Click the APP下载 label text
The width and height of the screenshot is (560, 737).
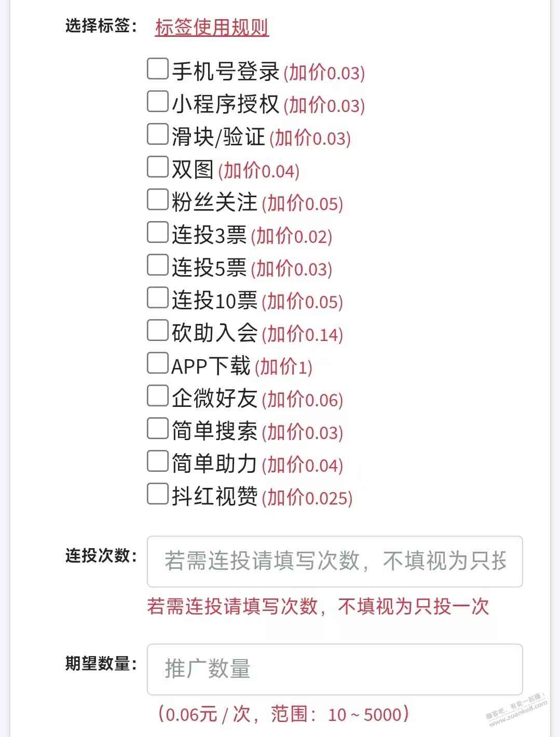point(211,366)
